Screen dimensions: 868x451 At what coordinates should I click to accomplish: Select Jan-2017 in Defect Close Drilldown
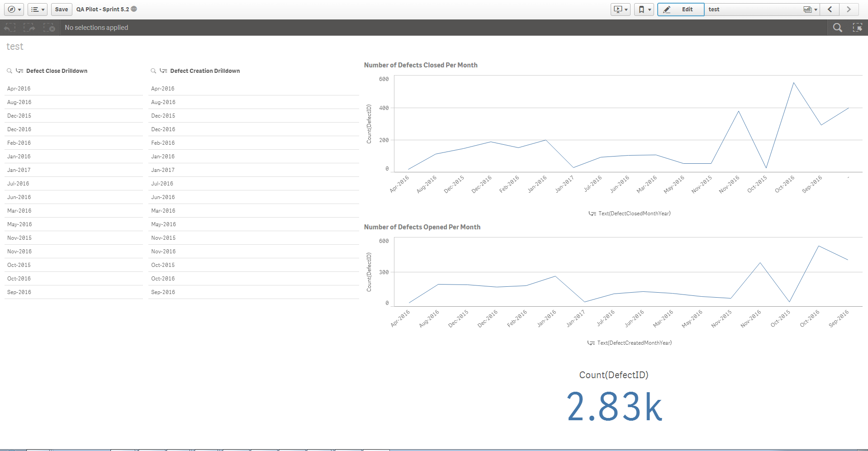(74, 170)
